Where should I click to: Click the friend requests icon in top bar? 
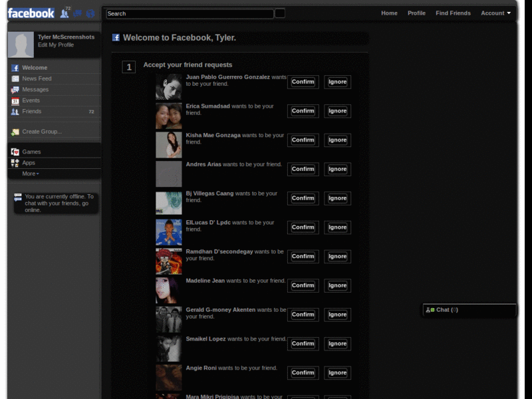[65, 13]
